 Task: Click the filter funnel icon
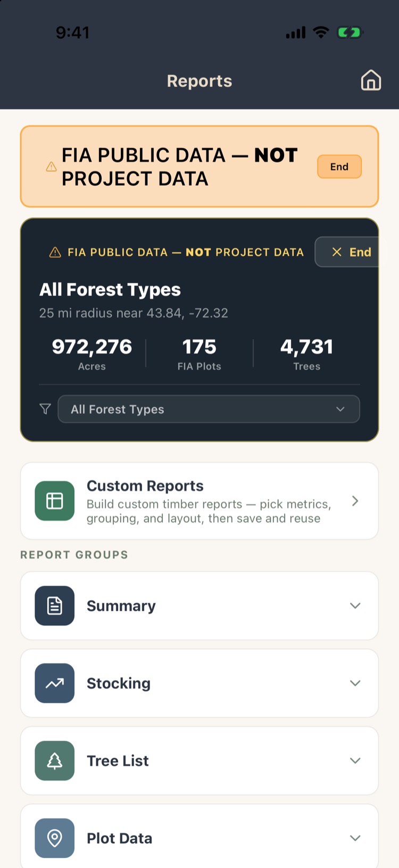coord(45,409)
